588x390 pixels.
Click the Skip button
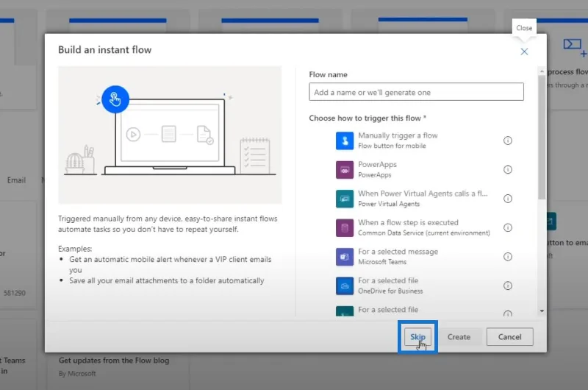click(x=417, y=337)
